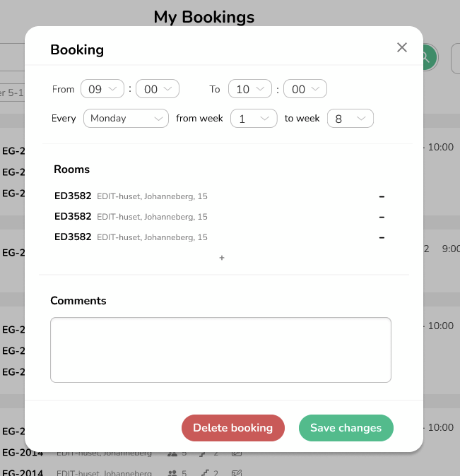The width and height of the screenshot is (460, 476).
Task: Expand the To minutes dropdown
Action: click(305, 89)
